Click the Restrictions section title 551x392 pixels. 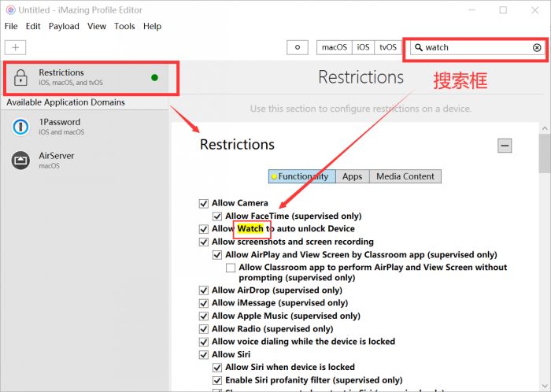click(x=237, y=144)
